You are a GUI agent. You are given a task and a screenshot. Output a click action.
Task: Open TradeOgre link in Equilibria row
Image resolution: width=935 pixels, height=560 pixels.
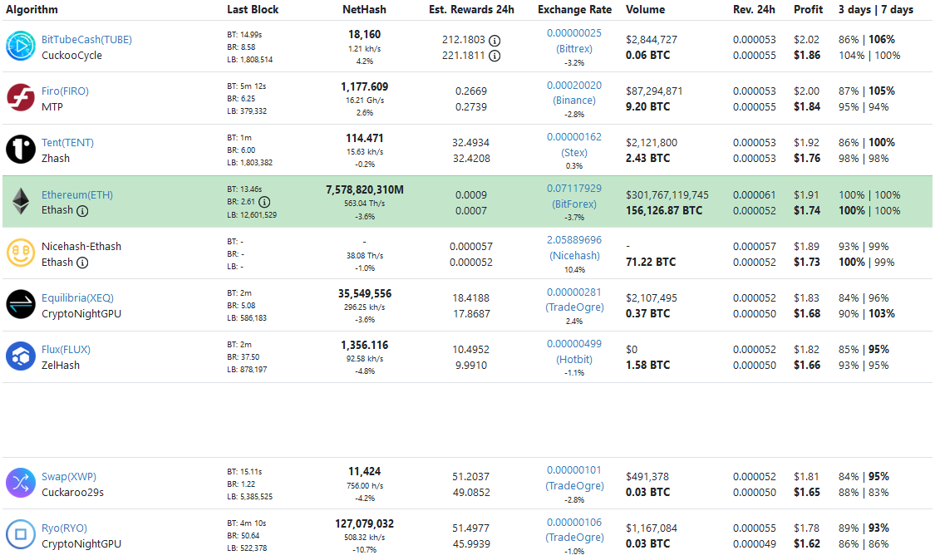coord(574,307)
